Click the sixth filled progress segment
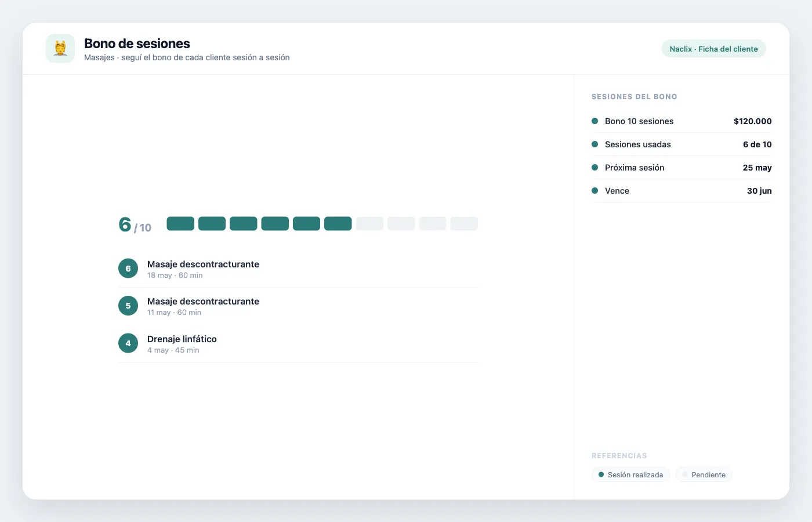Viewport: 812px width, 522px height. coord(338,224)
